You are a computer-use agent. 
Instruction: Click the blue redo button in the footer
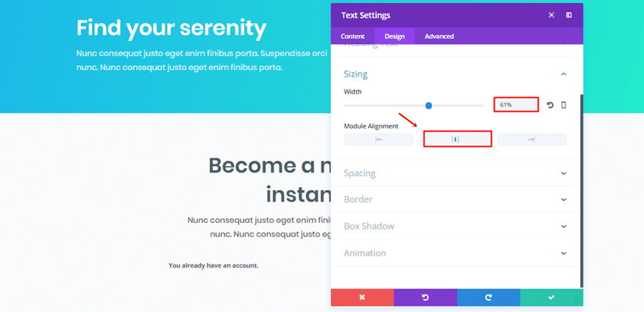(489, 297)
